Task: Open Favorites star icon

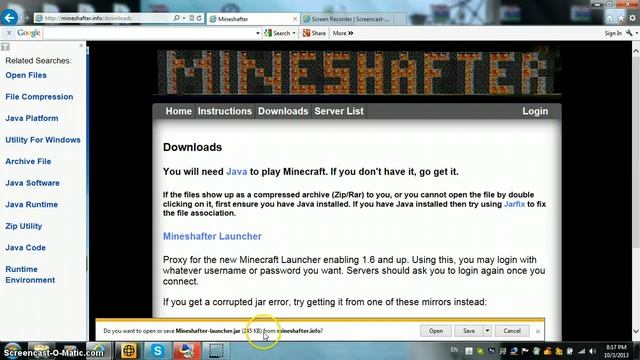Action: [621, 19]
